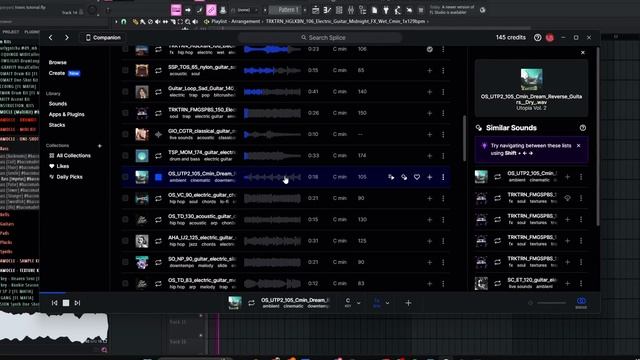Screen dimensions: 640x360
Task: Toggle FL Studio playlist snap magnet icon
Action: point(124,22)
